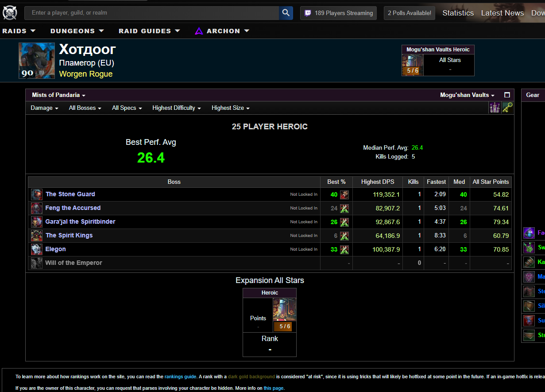
Task: Click the chest armor gear icon, first Ste item
Action: (x=529, y=291)
